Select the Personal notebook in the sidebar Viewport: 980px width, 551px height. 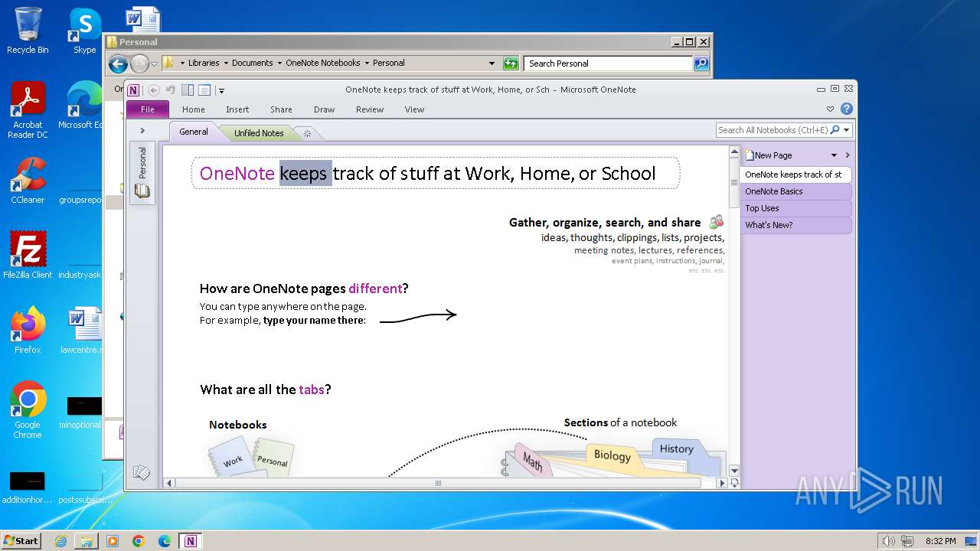coord(142,173)
